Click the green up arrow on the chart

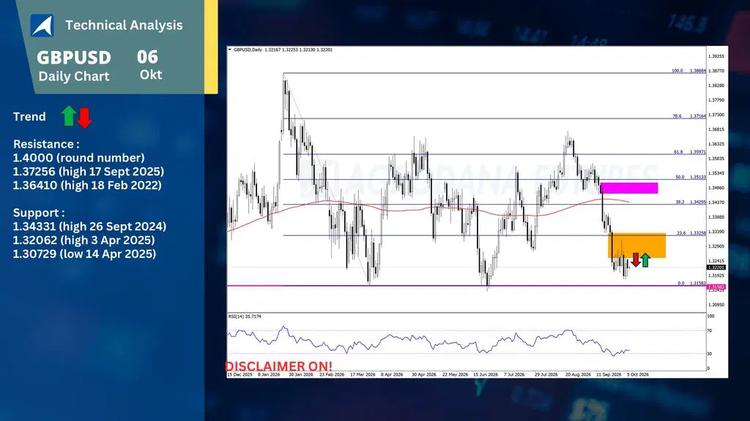(x=645, y=260)
